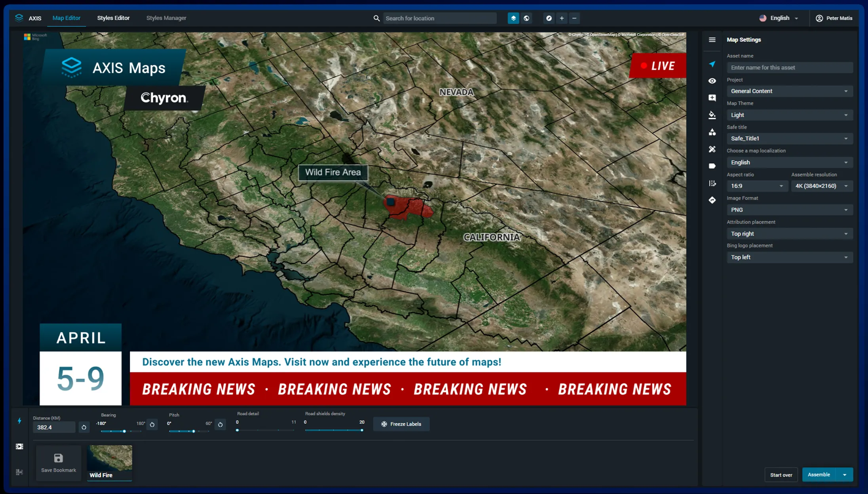Open the label tag tool
This screenshot has height=494, width=868.
[x=712, y=166]
